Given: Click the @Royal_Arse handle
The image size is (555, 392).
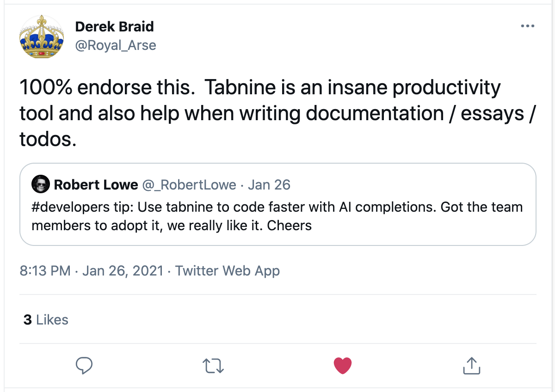Looking at the screenshot, I should (115, 45).
